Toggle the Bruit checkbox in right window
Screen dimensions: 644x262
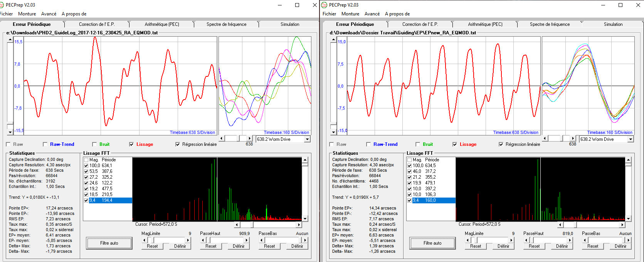(x=418, y=144)
